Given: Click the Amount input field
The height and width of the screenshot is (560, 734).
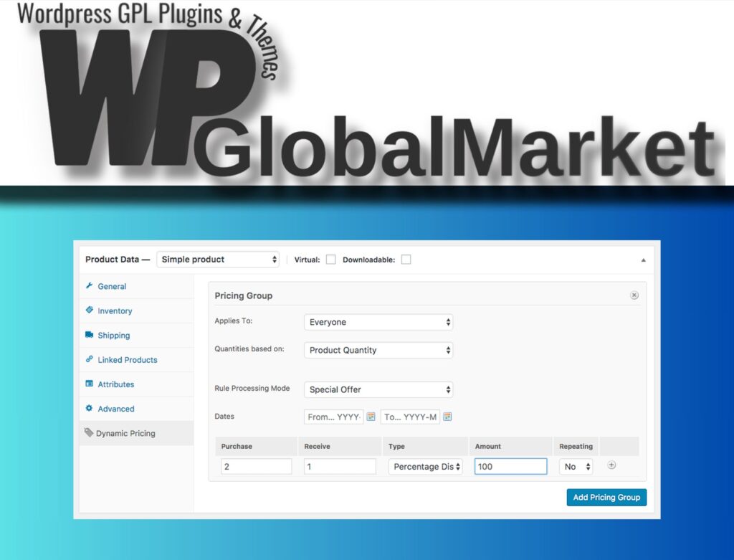Looking at the screenshot, I should 510,466.
